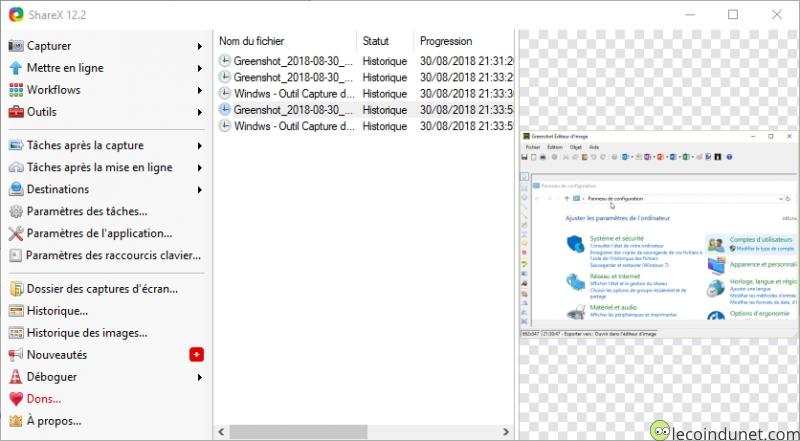Image resolution: width=800 pixels, height=441 pixels.
Task: Click the ShareX logo in the title bar
Action: coord(16,14)
